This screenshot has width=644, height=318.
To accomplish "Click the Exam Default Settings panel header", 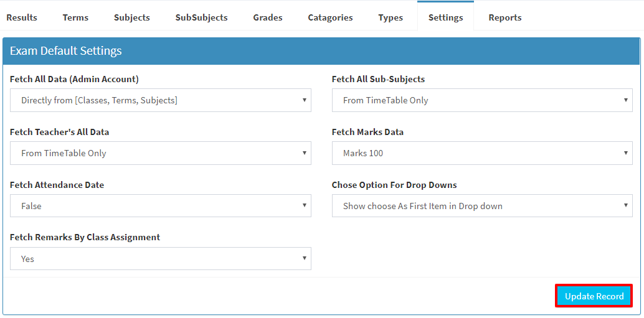I will (x=321, y=51).
